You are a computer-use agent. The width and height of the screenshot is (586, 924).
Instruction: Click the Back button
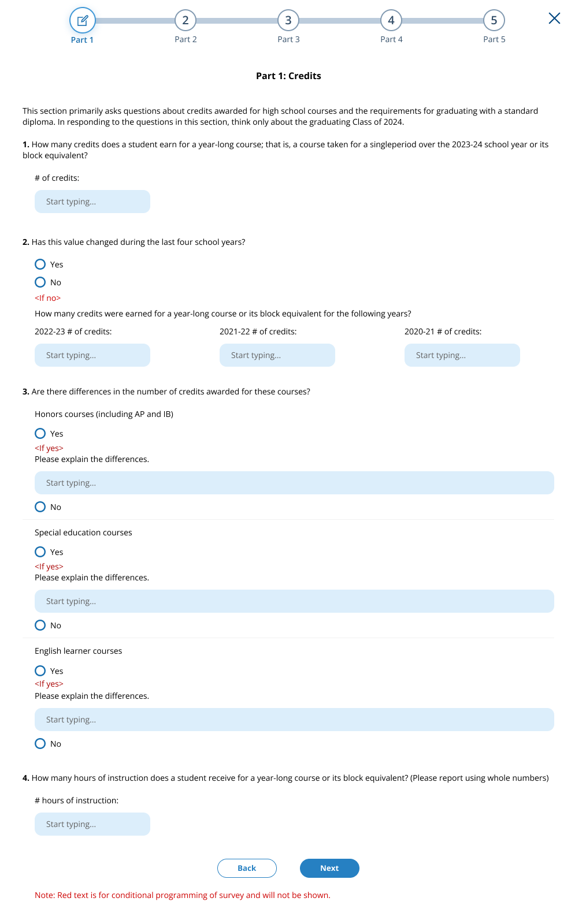(247, 868)
